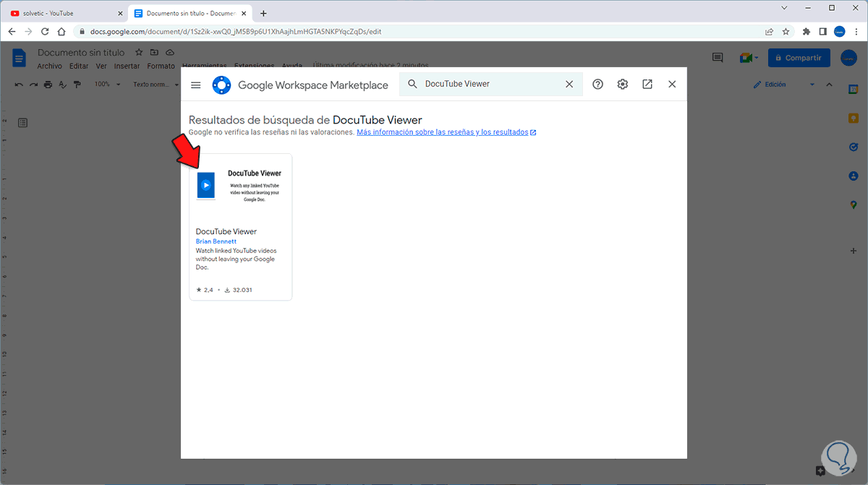Open the Formato menu

click(161, 66)
